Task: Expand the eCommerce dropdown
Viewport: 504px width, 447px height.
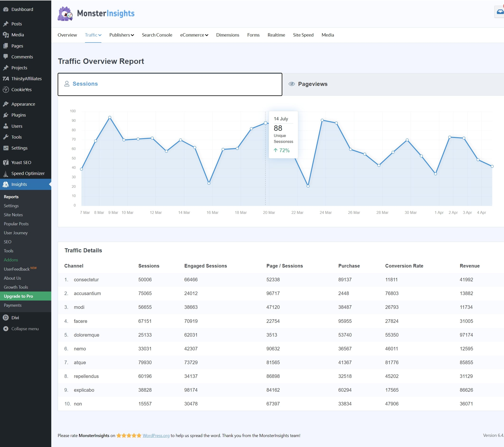Action: (194, 35)
